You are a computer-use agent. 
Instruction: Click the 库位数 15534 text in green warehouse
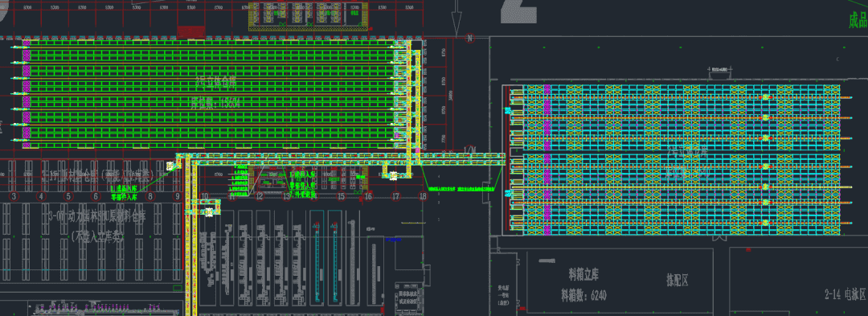tap(215, 102)
